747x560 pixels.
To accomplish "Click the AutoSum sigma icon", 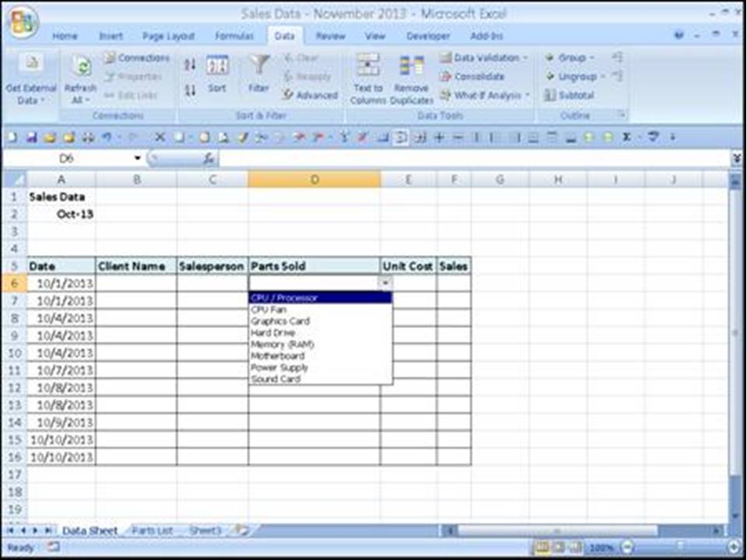I will point(627,137).
